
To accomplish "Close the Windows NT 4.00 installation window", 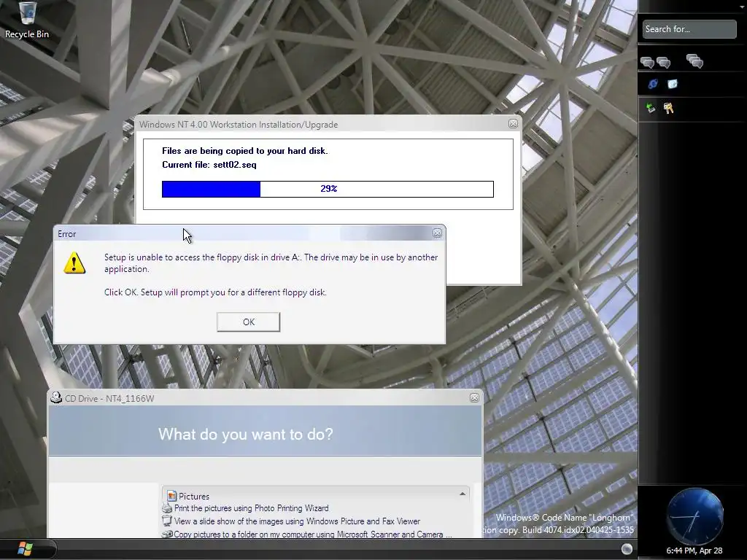I will (513, 124).
